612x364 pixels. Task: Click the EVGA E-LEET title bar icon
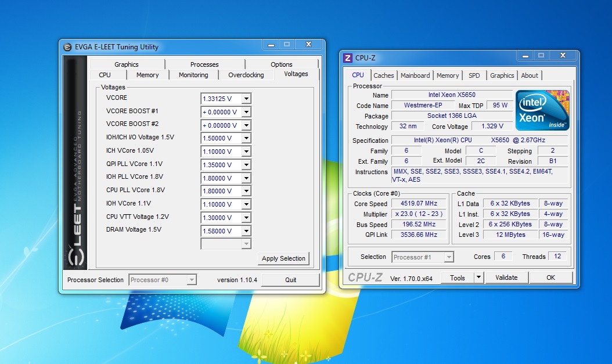(x=67, y=47)
